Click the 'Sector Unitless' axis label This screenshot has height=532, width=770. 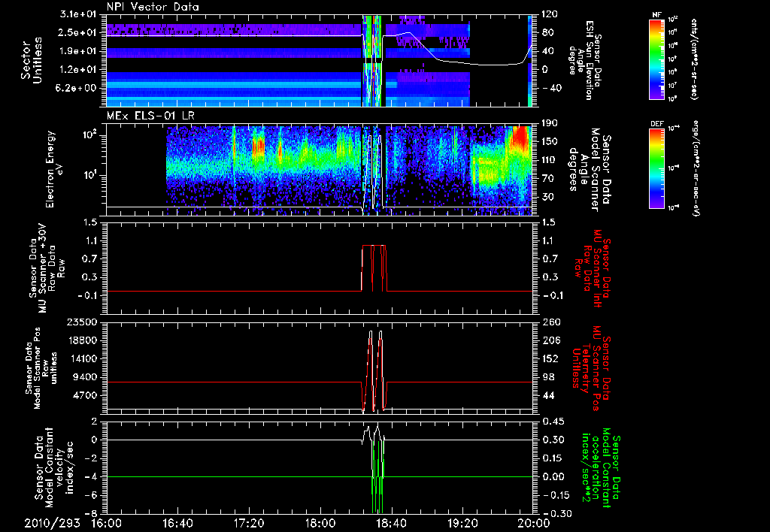point(32,62)
